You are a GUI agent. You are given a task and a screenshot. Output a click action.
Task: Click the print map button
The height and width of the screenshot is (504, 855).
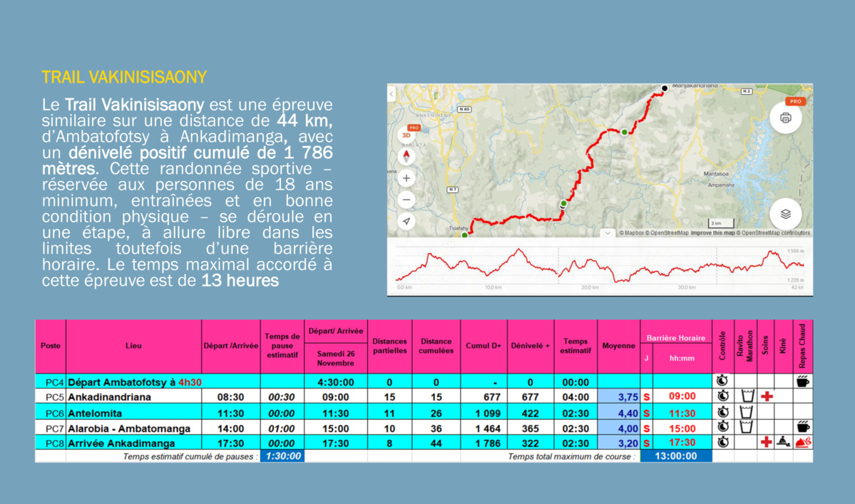pyautogui.click(x=785, y=118)
